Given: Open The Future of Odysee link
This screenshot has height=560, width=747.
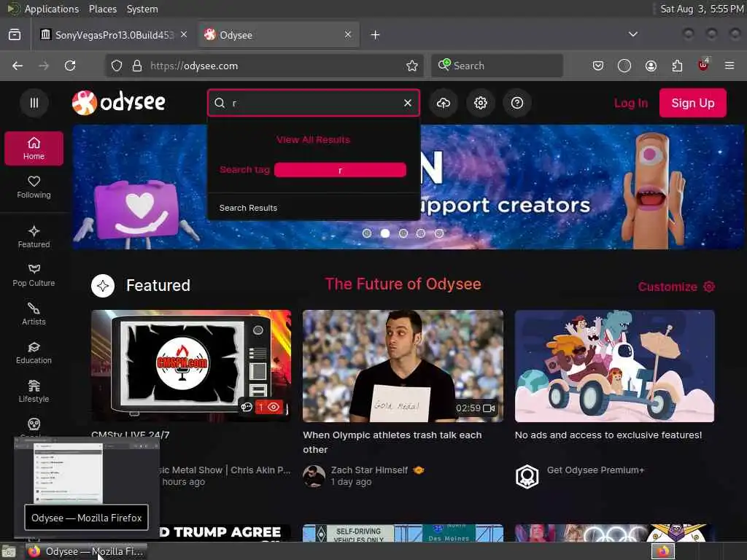Looking at the screenshot, I should click(x=403, y=284).
